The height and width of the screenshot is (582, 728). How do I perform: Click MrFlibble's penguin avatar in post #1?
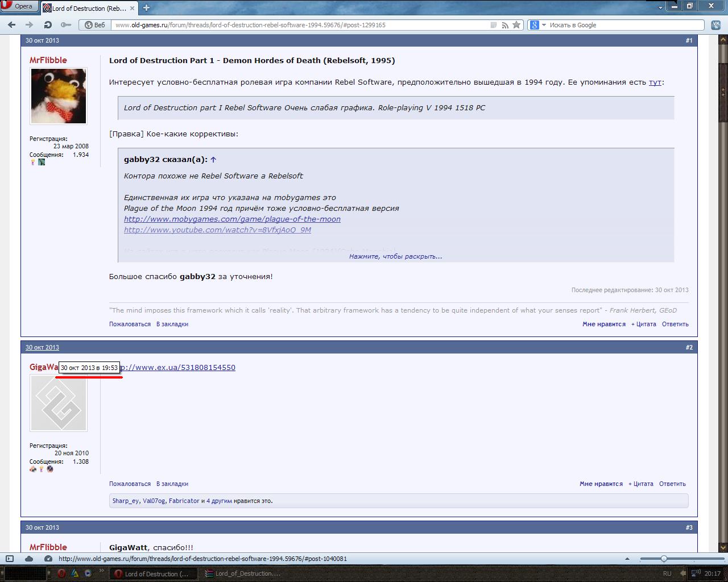[x=58, y=96]
